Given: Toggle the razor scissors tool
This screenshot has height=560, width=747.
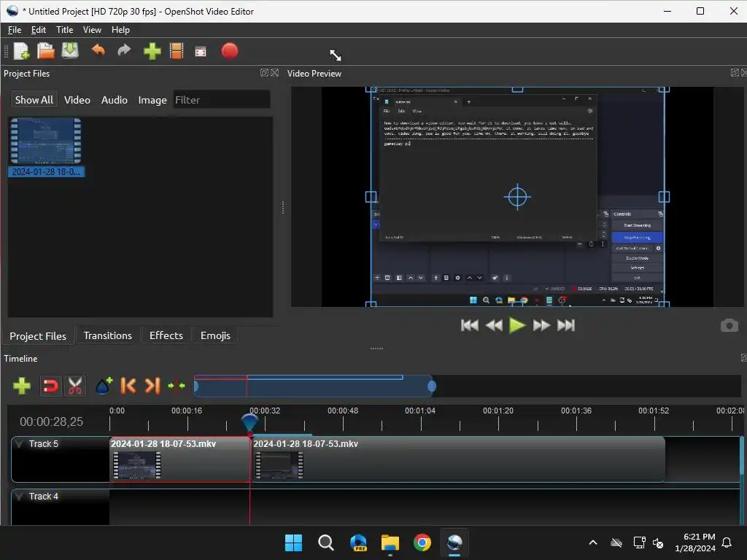Looking at the screenshot, I should (75, 386).
